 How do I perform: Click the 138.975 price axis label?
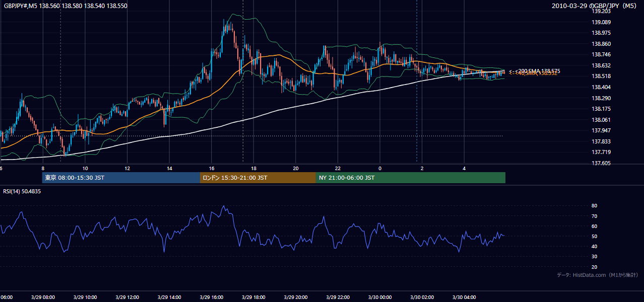point(601,33)
